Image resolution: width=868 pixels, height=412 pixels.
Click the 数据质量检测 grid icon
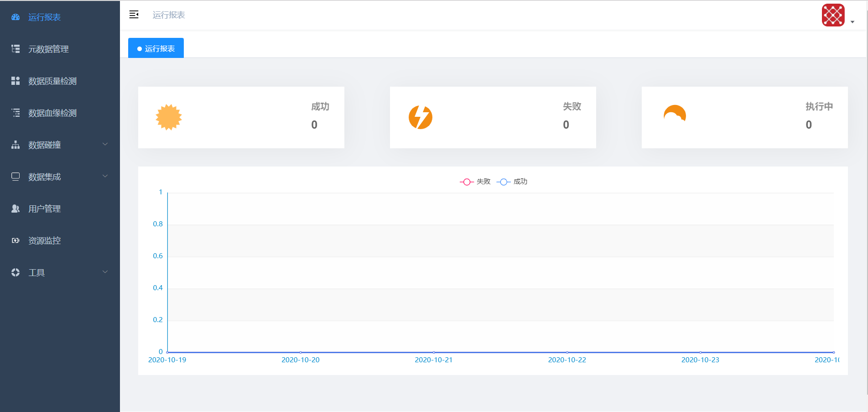click(x=16, y=81)
